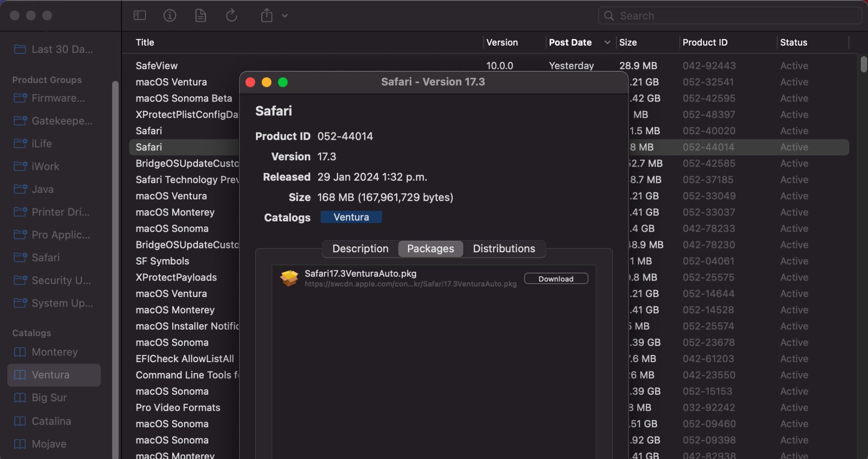Click the search magnifier icon

[x=609, y=16]
